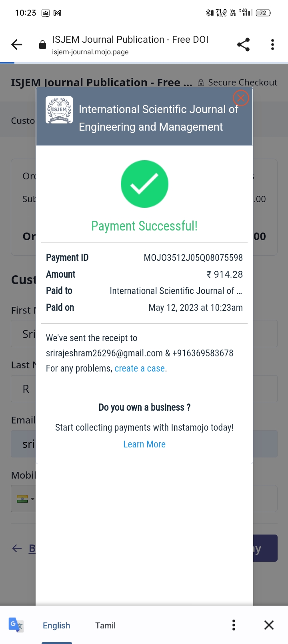Open the 'create a case' link
Screen dimensions: 288x644
140,368
